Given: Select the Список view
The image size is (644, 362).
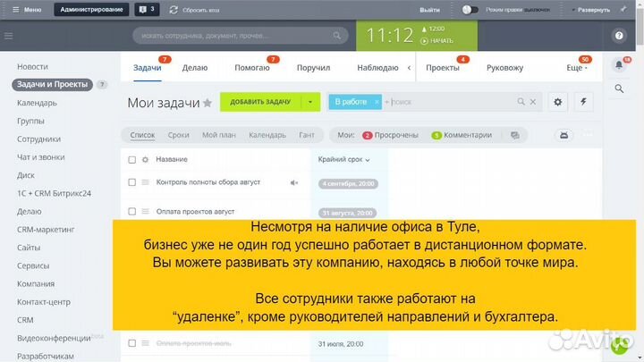Looking at the screenshot, I should coord(142,135).
